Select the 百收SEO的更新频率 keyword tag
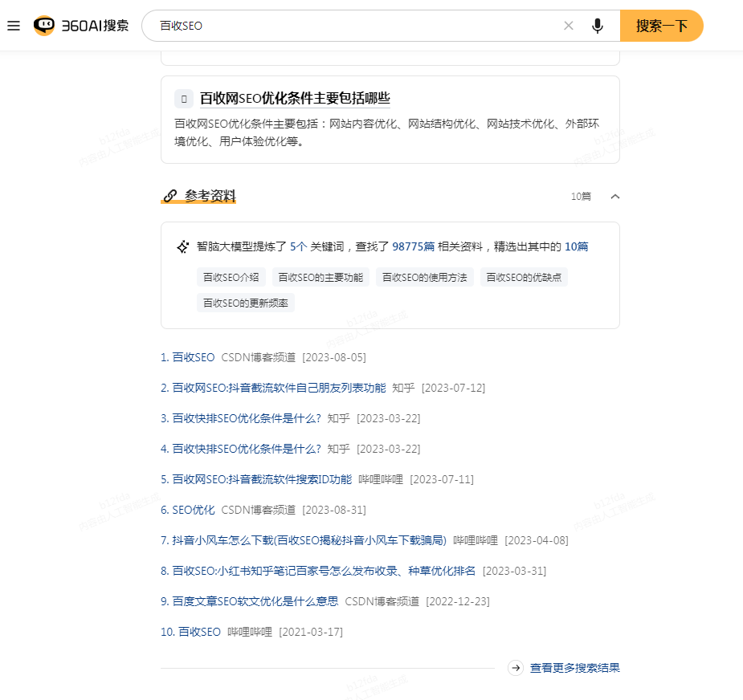 [246, 303]
